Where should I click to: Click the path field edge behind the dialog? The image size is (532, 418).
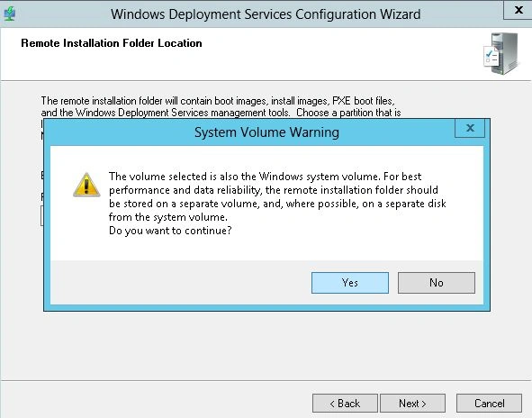point(41,215)
